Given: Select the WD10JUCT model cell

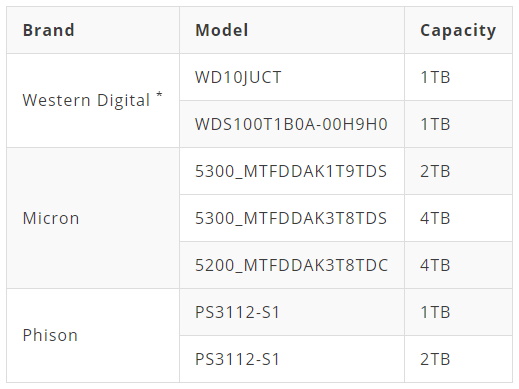Looking at the screenshot, I should [292, 77].
